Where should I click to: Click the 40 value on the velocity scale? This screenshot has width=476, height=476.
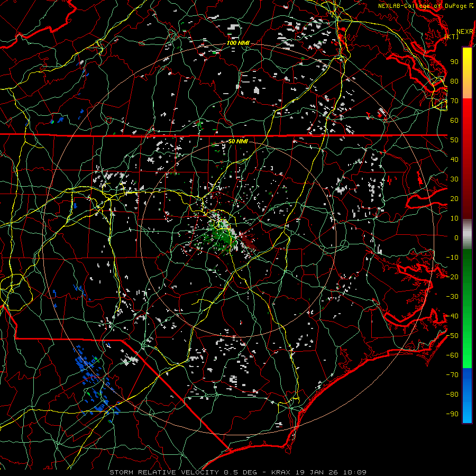pyautogui.click(x=454, y=160)
